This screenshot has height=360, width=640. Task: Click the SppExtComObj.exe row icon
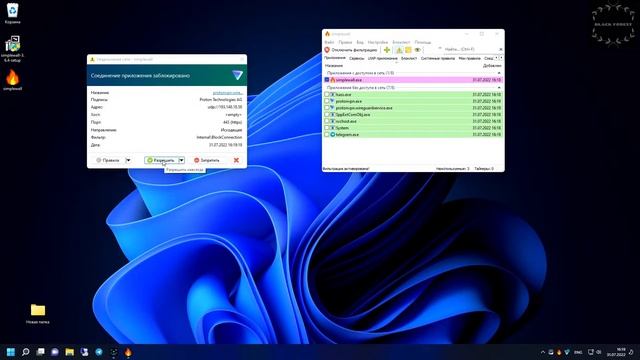(x=333, y=114)
